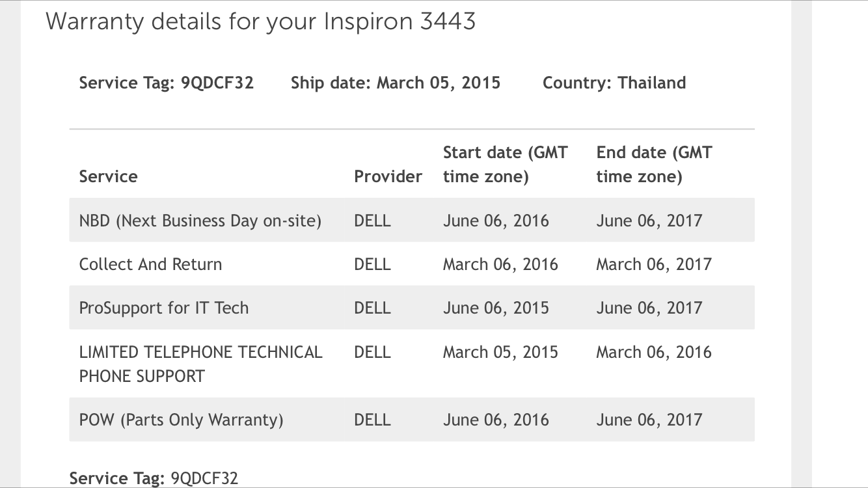Select the telephone support end date March 06, 2016
This screenshot has height=488, width=868.
(653, 352)
